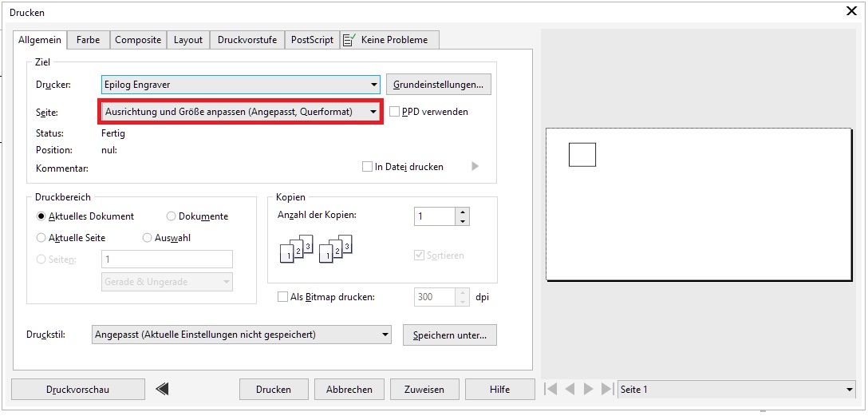Switch to the Farbe tab

coord(88,40)
